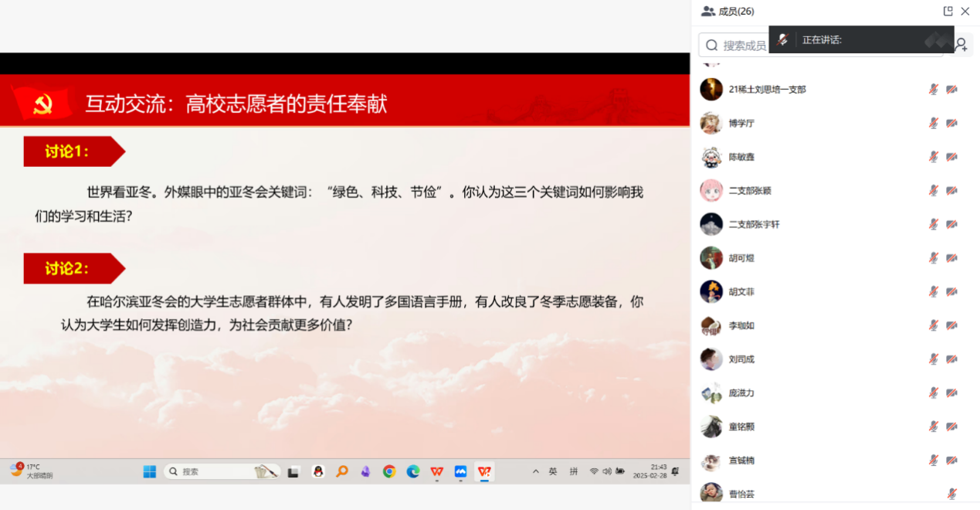
Task: Launch Google Chrome from the taskbar
Action: click(x=389, y=471)
